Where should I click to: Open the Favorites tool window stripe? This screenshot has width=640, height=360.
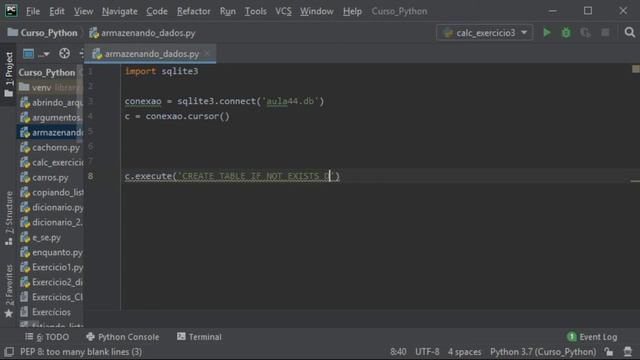pyautogui.click(x=9, y=291)
